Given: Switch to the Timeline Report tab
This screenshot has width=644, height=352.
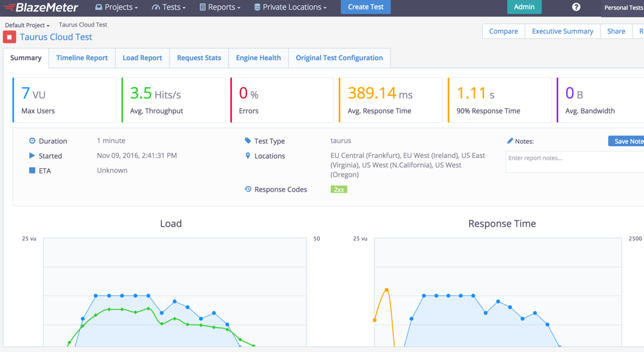Looking at the screenshot, I should point(82,58).
